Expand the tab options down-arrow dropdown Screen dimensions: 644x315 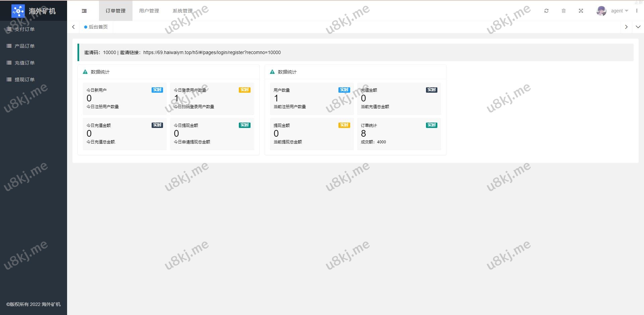tap(638, 27)
